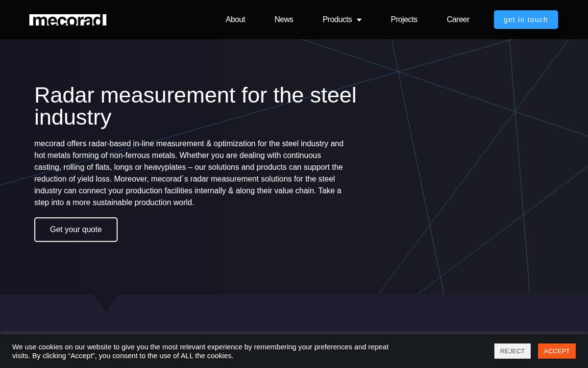Reject cookies with the REJECT button

click(513, 351)
